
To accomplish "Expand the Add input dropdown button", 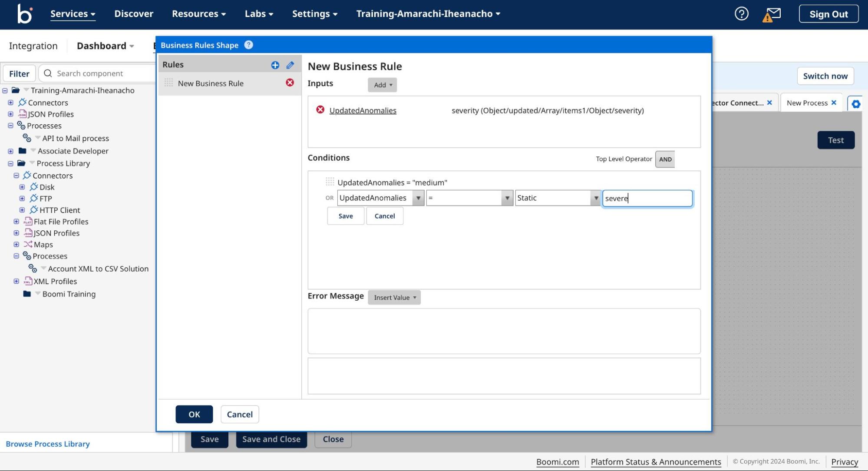I will 381,85.
